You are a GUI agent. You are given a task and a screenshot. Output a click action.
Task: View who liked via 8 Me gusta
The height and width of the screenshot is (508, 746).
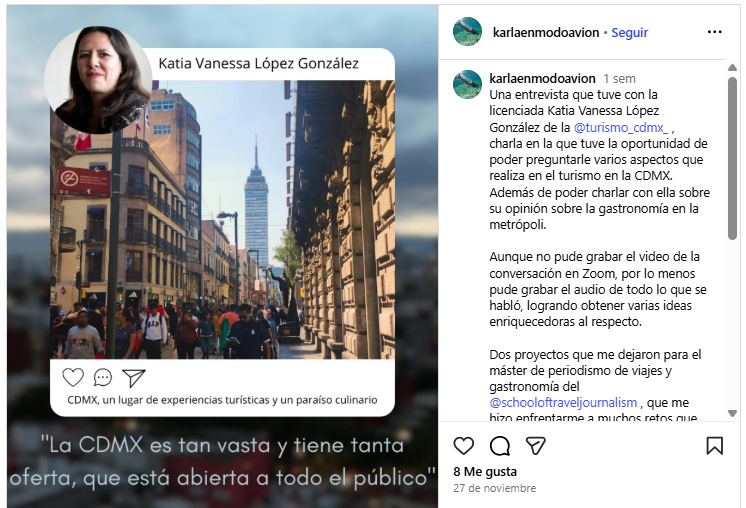tap(485, 471)
